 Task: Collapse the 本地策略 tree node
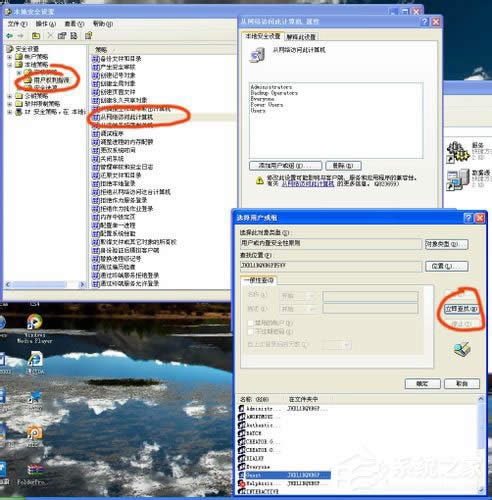click(10, 65)
